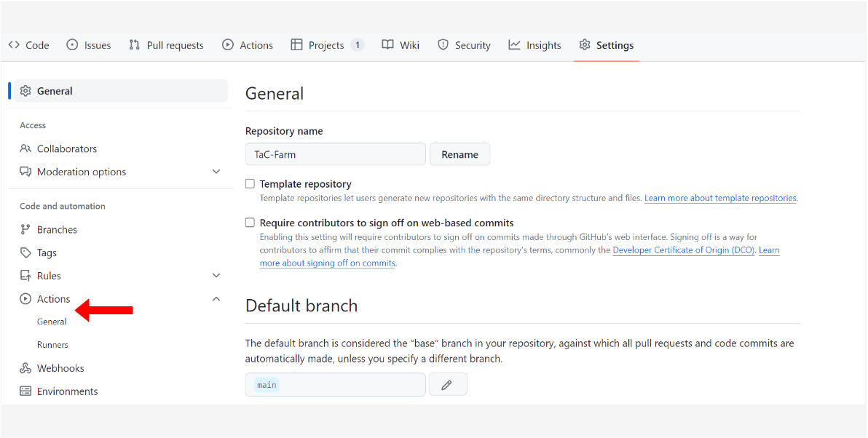Select the Tags icon in sidebar
Image resolution: width=868 pixels, height=438 pixels.
[x=25, y=252]
